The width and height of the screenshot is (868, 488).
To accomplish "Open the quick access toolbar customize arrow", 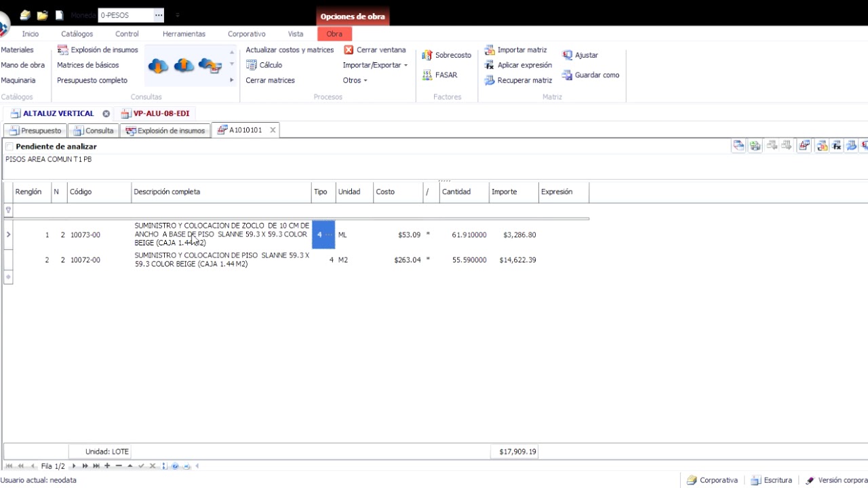I will [178, 15].
